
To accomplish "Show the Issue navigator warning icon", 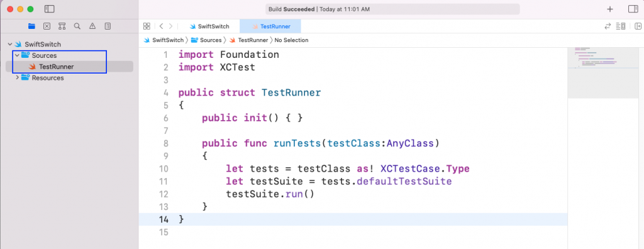I will pyautogui.click(x=92, y=26).
